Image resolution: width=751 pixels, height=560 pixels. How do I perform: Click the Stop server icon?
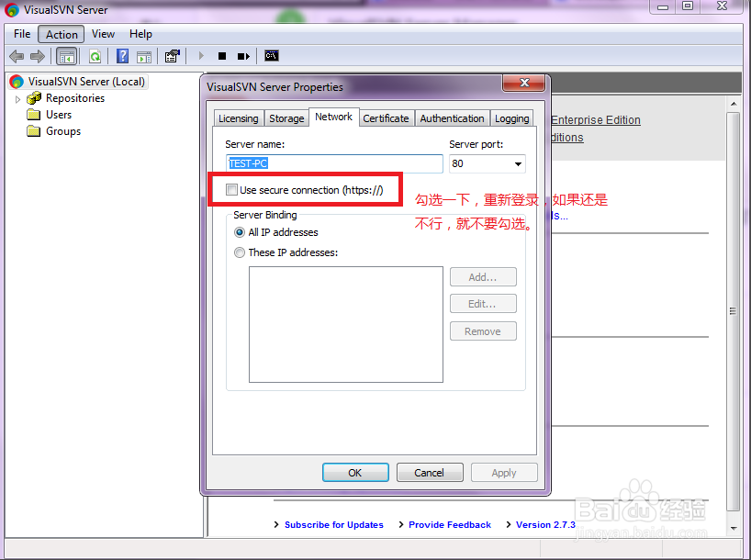pos(222,56)
